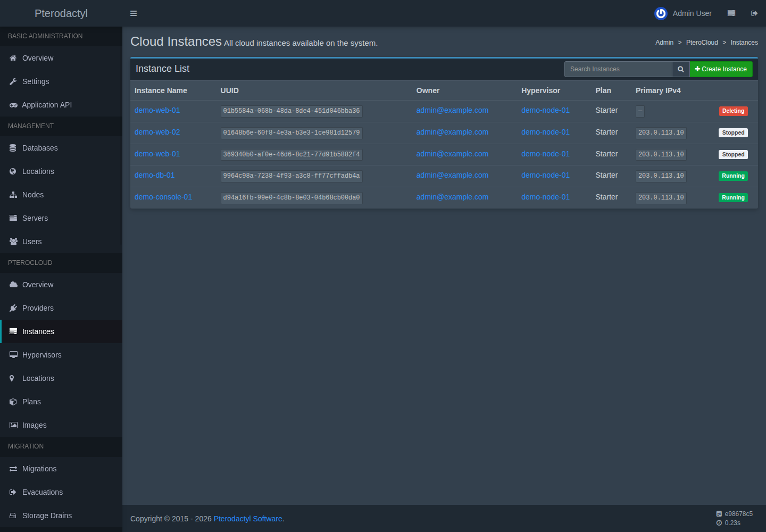Go to Evacuations in the sidebar
766x532 pixels.
tap(61, 492)
